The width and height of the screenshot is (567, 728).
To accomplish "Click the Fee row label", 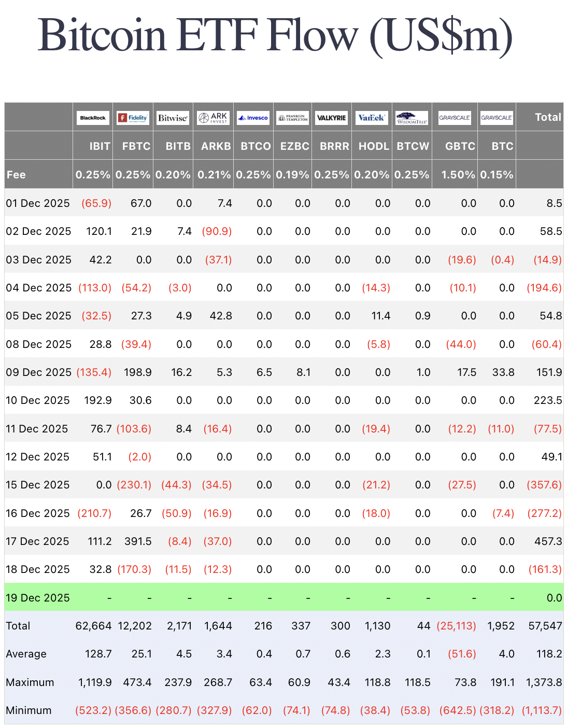I will (x=16, y=175).
